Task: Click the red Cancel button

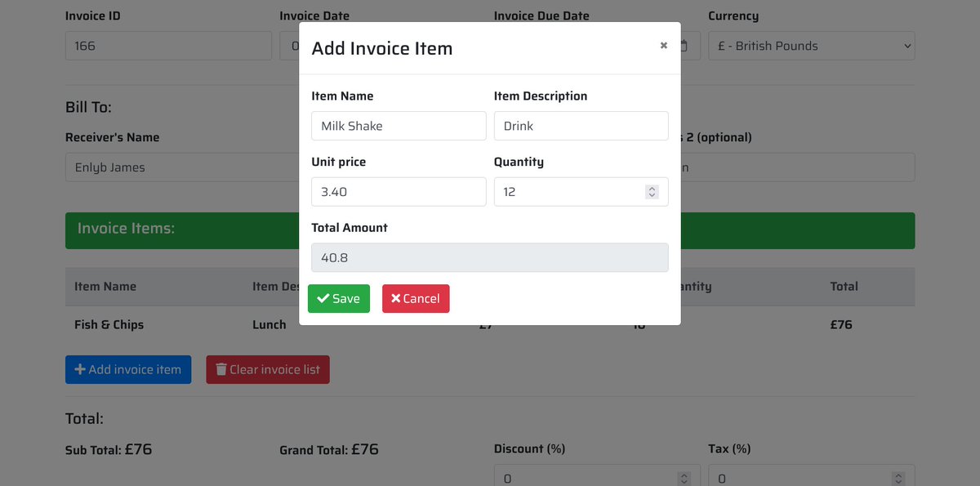Action: point(416,298)
